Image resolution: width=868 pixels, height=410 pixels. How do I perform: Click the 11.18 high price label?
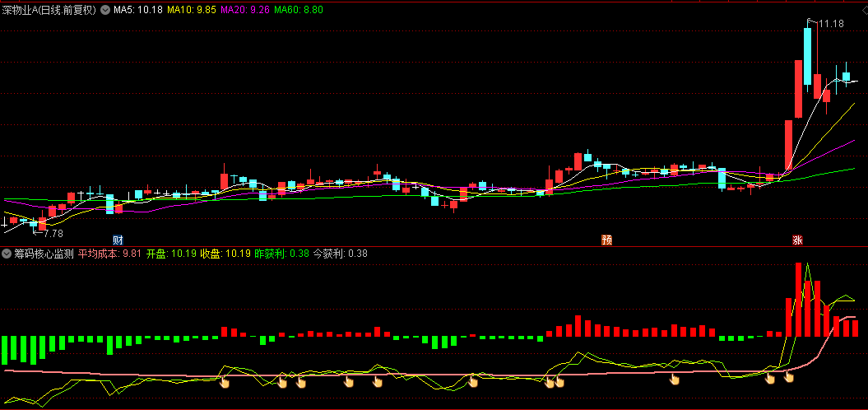[831, 23]
